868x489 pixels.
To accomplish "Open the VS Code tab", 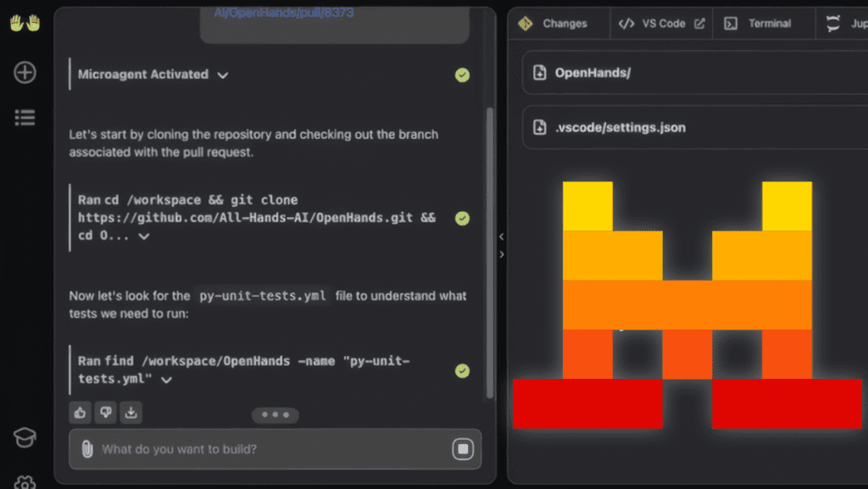I will 662,24.
